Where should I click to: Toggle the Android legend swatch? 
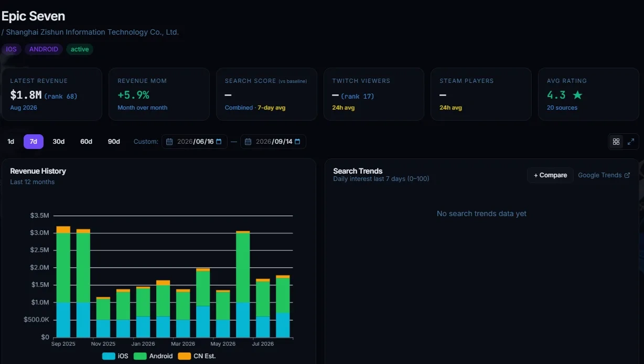[x=140, y=356]
